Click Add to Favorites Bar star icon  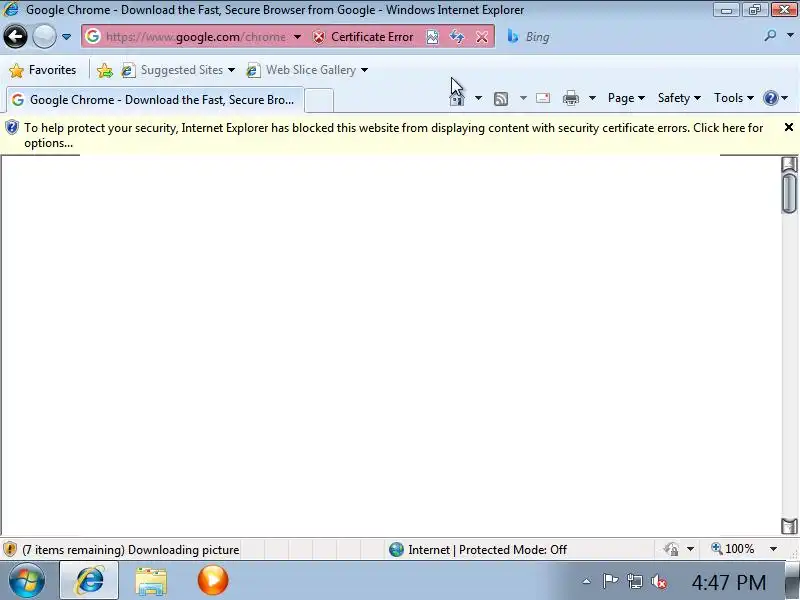click(105, 70)
